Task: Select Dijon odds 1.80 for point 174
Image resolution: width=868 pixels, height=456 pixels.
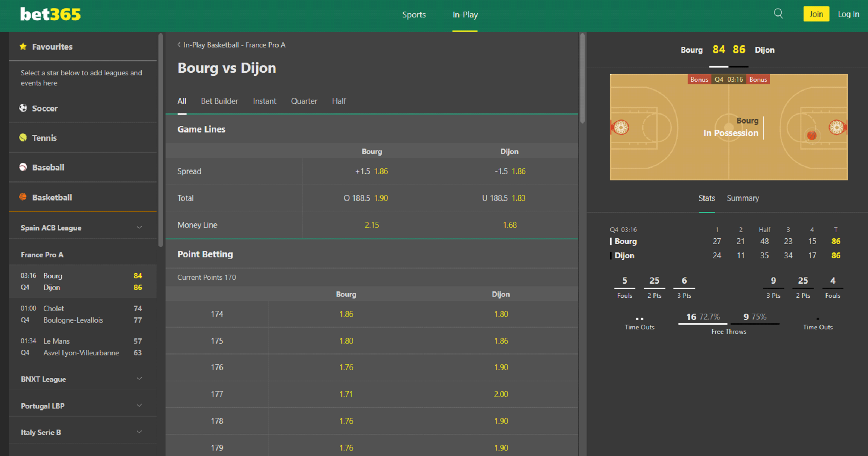Action: (x=501, y=314)
